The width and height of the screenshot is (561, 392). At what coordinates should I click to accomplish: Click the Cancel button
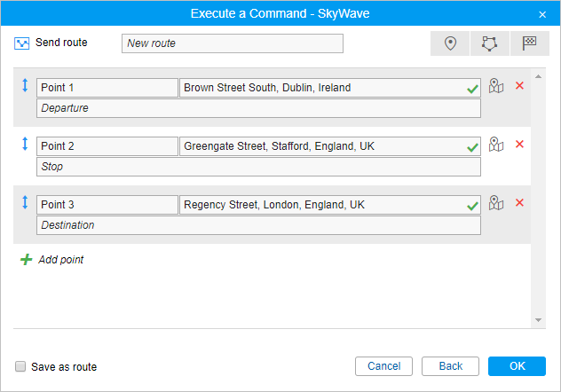tap(383, 366)
